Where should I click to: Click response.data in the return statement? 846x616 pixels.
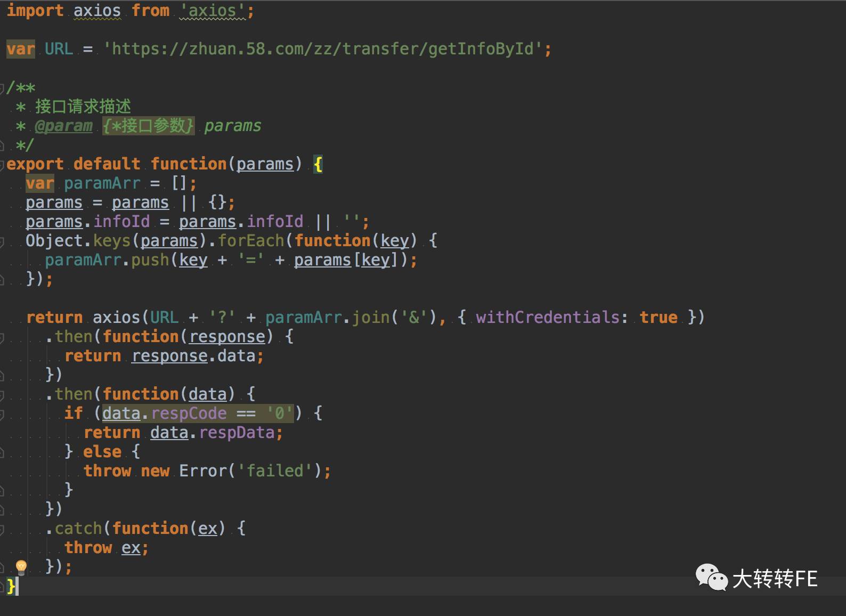193,356
